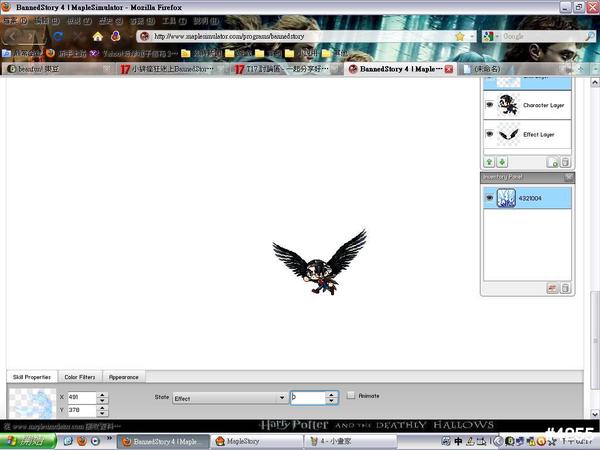Delete layer using layers panel trash icon

click(565, 162)
